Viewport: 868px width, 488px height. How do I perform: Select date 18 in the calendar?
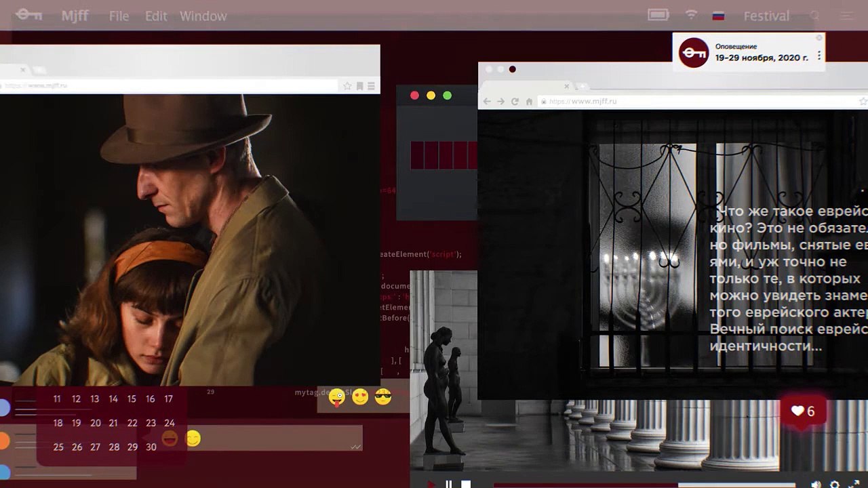[x=58, y=423]
